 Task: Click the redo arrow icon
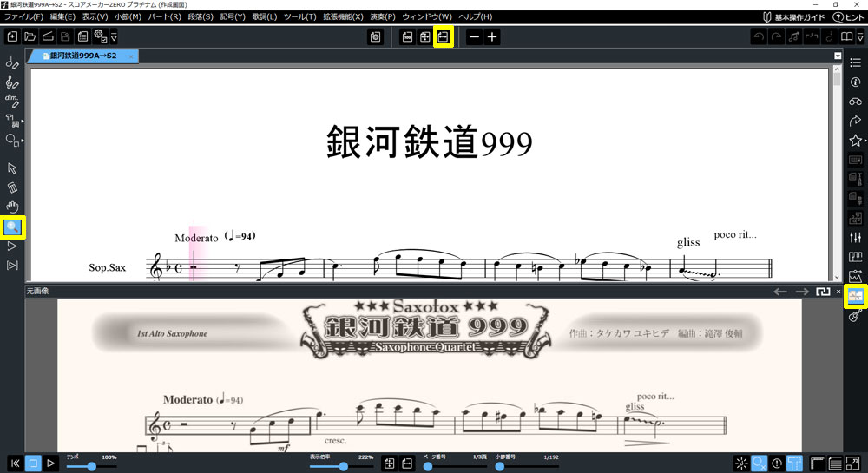click(x=776, y=37)
